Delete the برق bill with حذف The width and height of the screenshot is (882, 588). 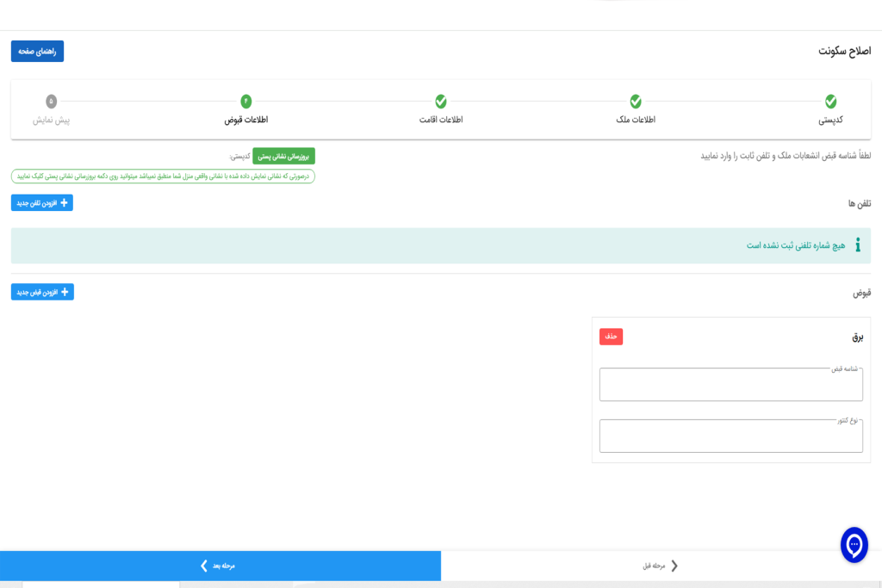coord(611,337)
